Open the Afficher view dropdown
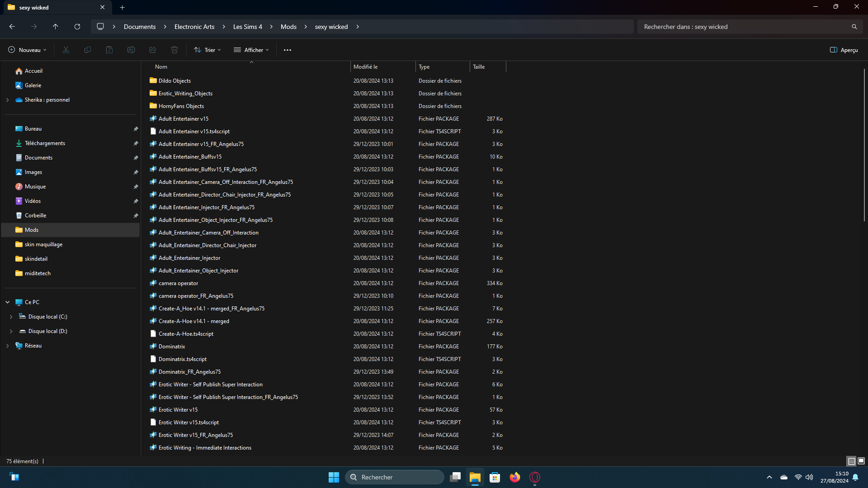Image resolution: width=868 pixels, height=488 pixels. (251, 50)
